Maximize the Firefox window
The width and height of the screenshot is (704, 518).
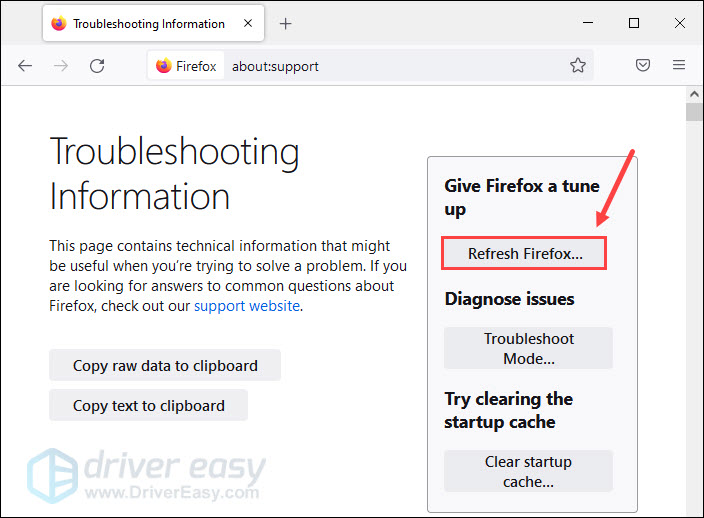pos(634,23)
